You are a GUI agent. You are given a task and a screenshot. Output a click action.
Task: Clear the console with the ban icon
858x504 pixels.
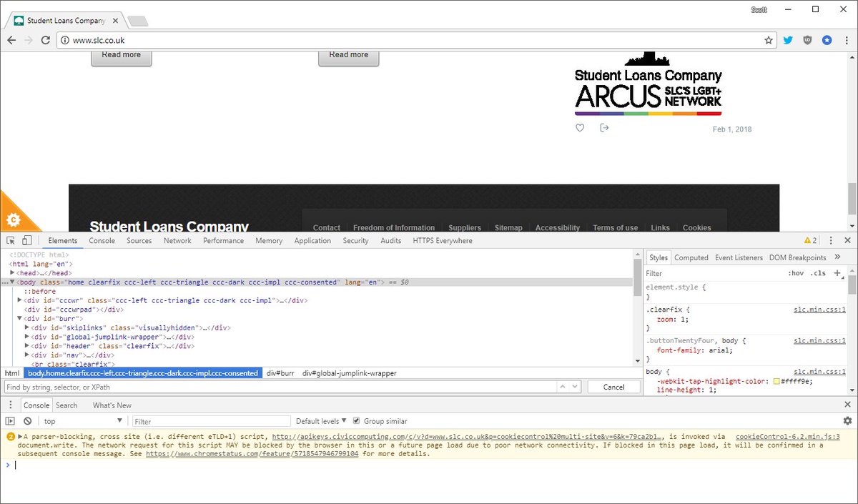click(27, 421)
